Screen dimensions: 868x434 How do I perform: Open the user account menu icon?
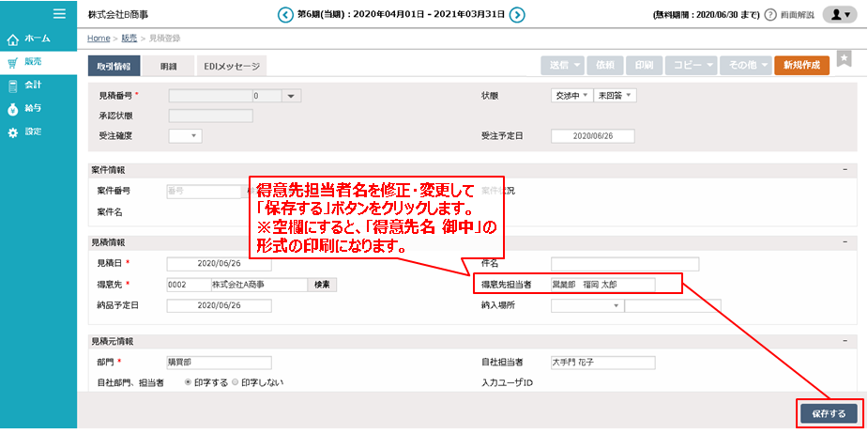838,15
